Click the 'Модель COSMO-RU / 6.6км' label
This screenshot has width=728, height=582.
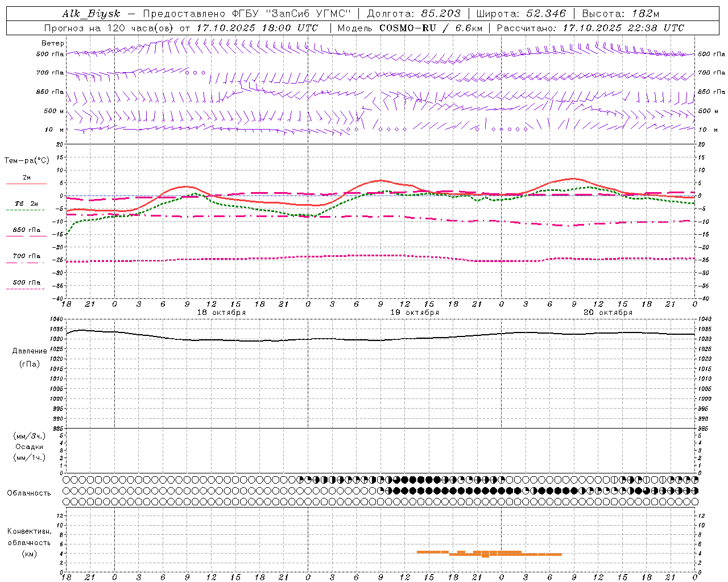click(x=409, y=28)
